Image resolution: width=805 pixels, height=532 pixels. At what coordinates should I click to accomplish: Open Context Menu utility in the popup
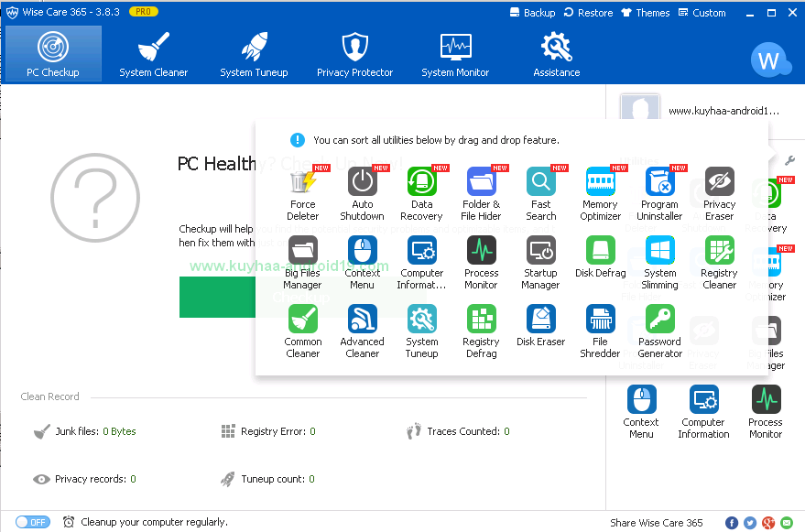tap(363, 263)
